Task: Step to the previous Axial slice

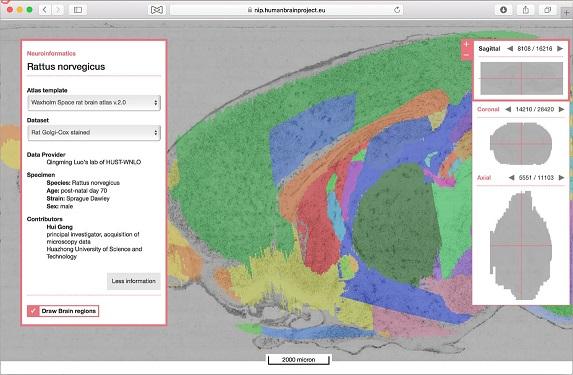Action: coord(511,178)
